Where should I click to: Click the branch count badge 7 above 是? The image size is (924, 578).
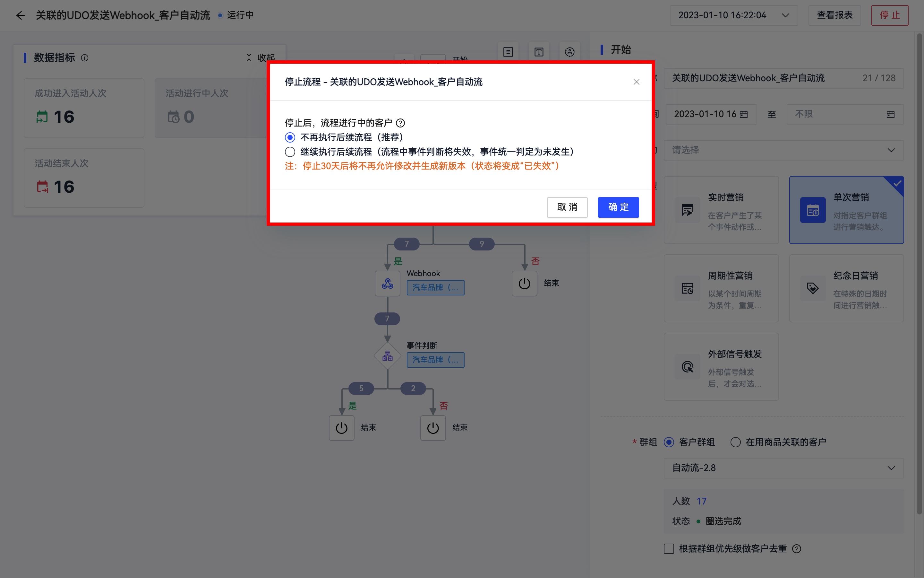point(406,244)
